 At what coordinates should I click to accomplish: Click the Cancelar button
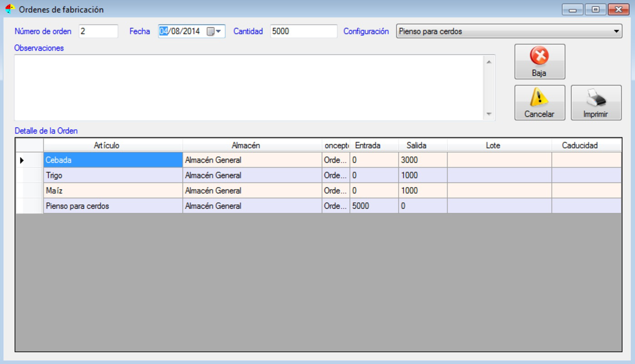[x=540, y=102]
